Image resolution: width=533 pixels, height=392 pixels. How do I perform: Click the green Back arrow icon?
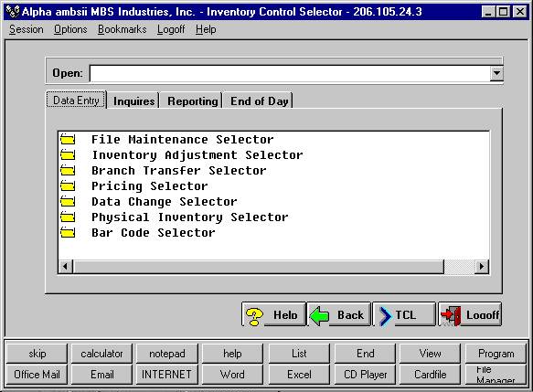coord(319,316)
